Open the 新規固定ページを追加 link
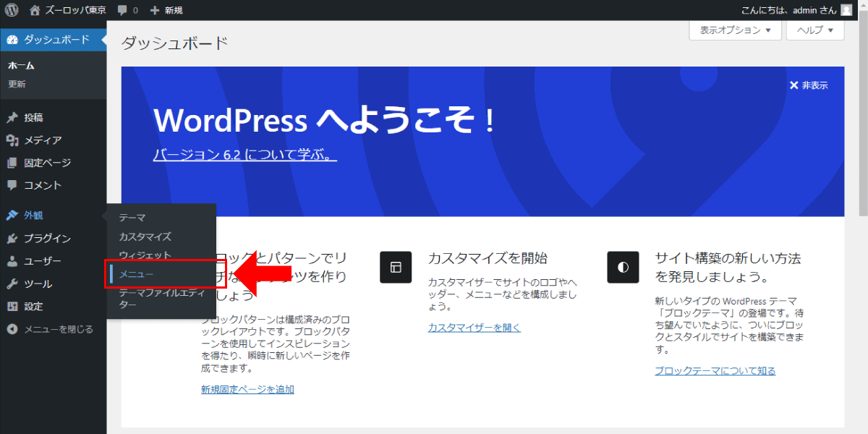The width and height of the screenshot is (868, 434). click(247, 389)
